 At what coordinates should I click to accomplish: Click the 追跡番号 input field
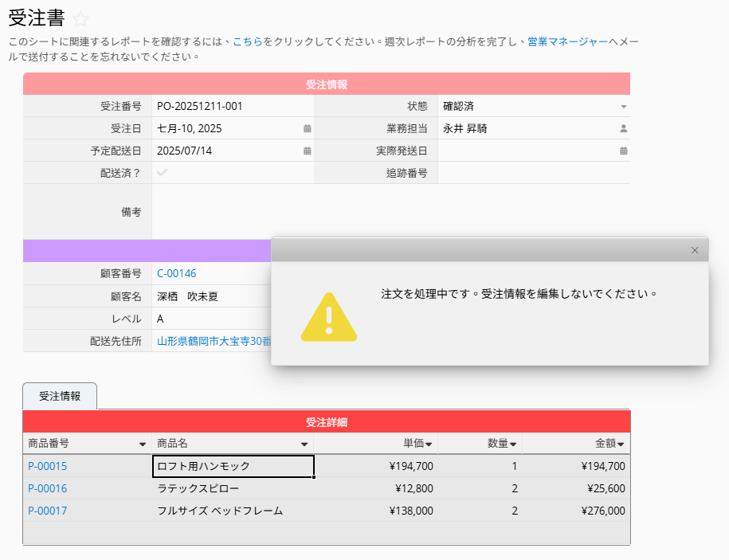click(x=532, y=173)
